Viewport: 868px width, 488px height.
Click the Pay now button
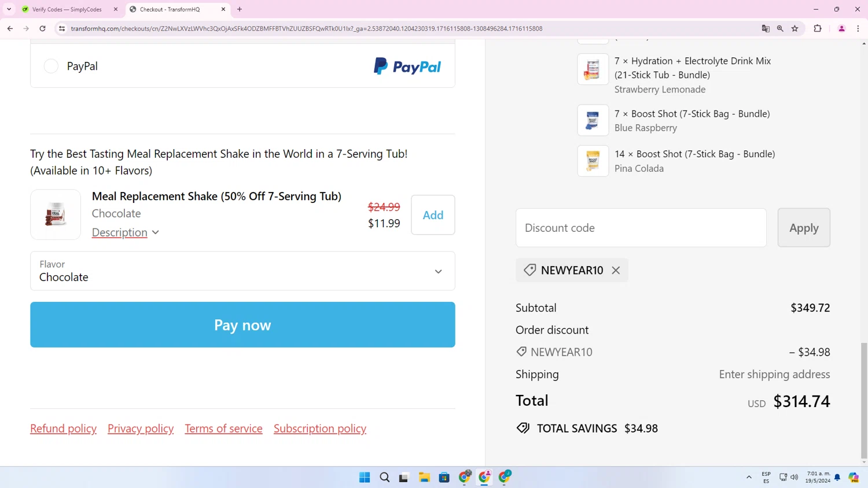coord(242,324)
